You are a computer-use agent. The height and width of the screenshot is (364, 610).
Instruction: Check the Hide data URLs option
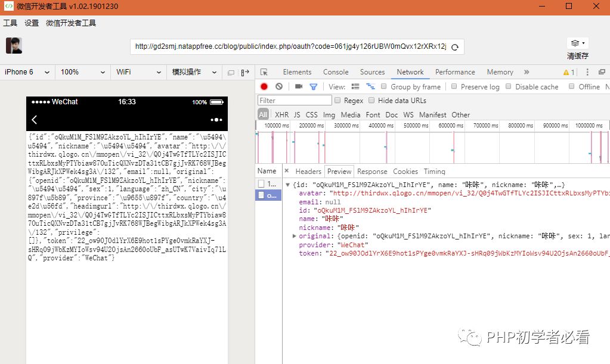point(372,101)
